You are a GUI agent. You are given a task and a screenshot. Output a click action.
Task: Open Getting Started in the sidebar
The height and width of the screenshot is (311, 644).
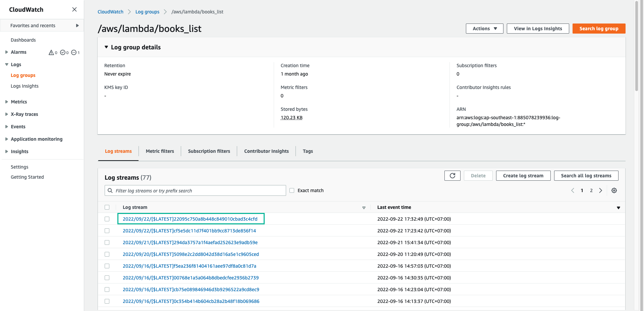tap(27, 177)
